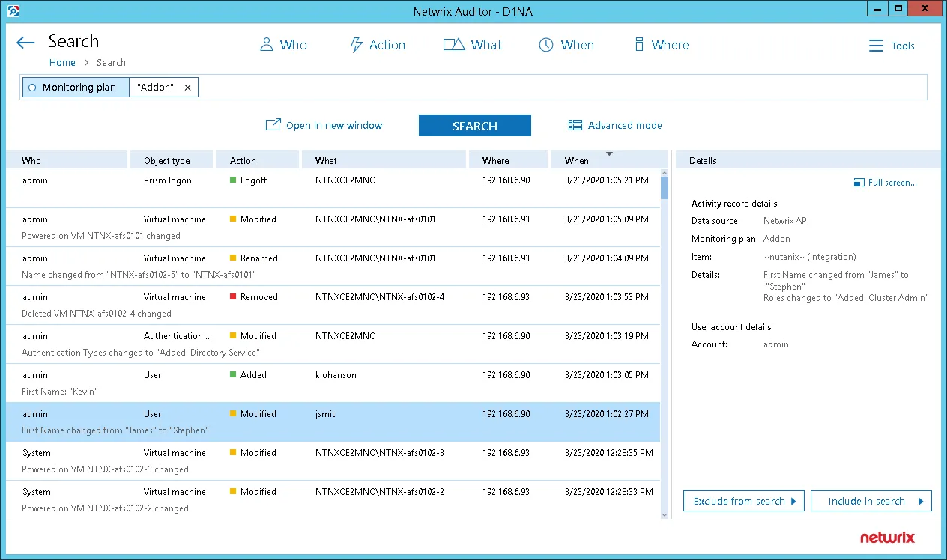This screenshot has width=947, height=560.
Task: Switch to Advanced mode
Action: pyautogui.click(x=615, y=125)
